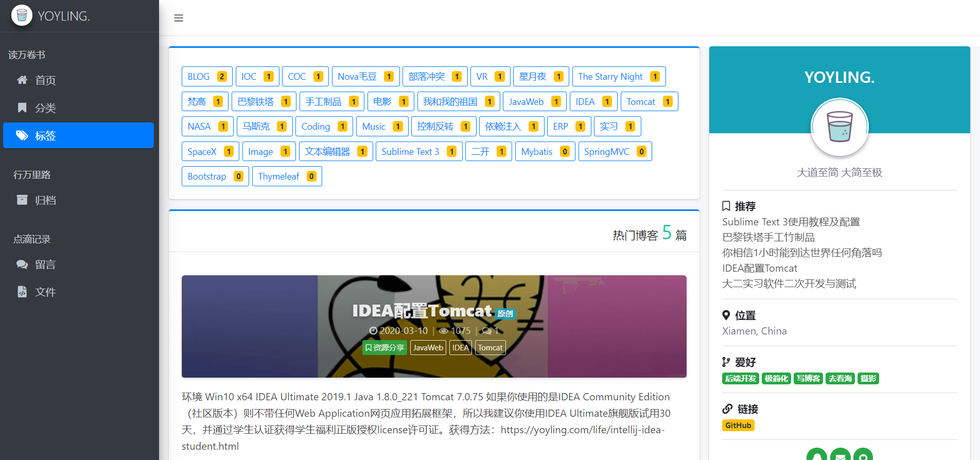Click the profile avatar cup image
This screenshot has height=460, width=980.
839,127
